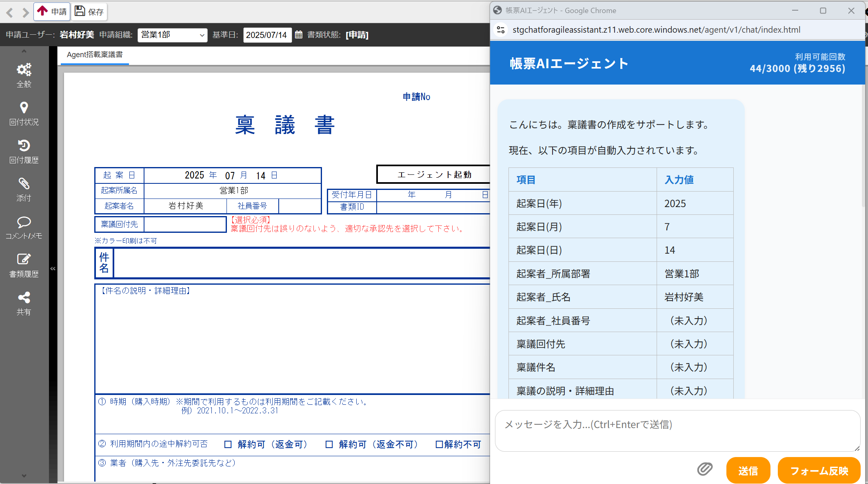The width and height of the screenshot is (868, 484).
Task: Click the 社員番号 value field
Action: click(x=300, y=206)
